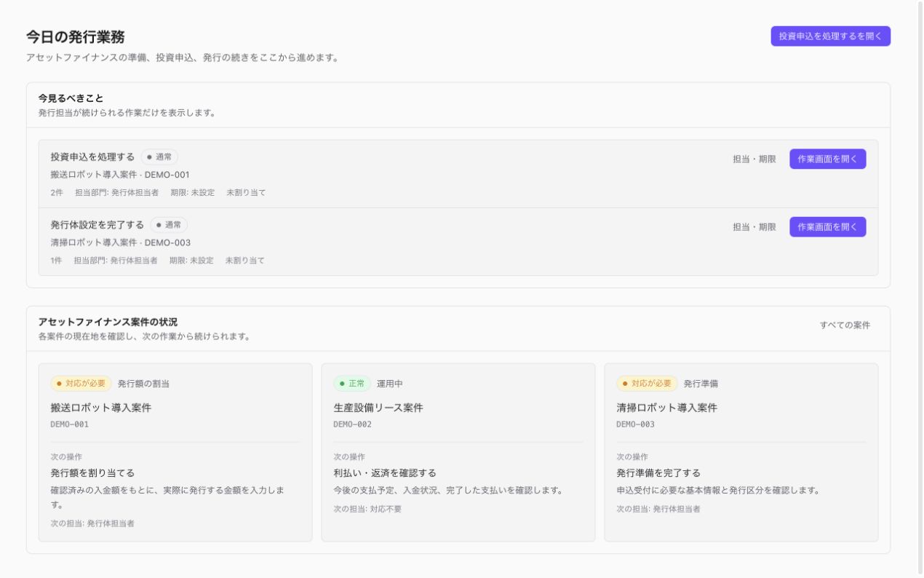
Task: Open the すべての案件 link
Action: [x=845, y=325]
